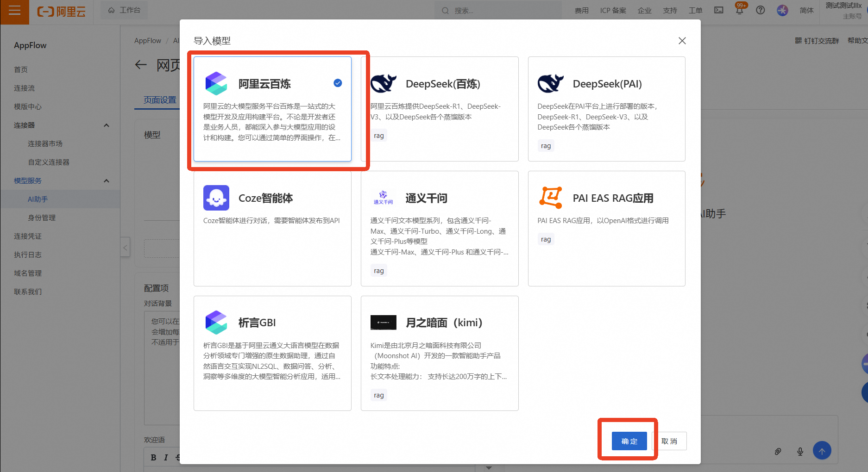
Task: Collapse the sidebar with the edge handle
Action: point(125,248)
